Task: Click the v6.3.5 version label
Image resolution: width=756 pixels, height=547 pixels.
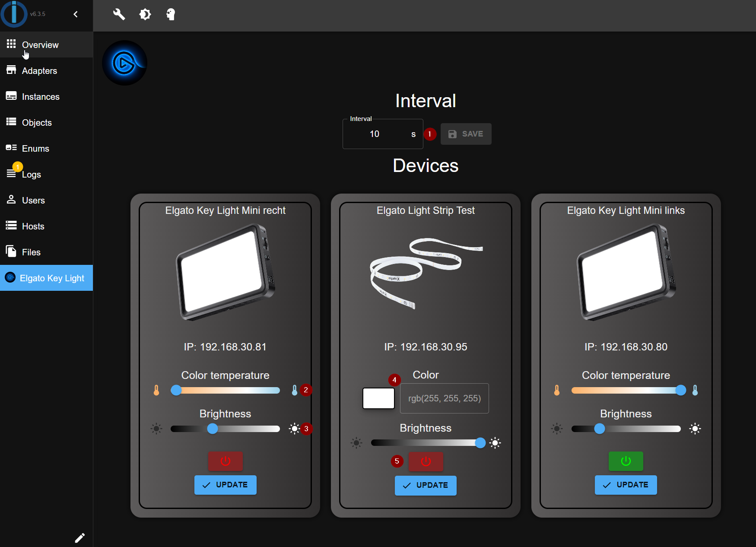Action: click(x=38, y=14)
